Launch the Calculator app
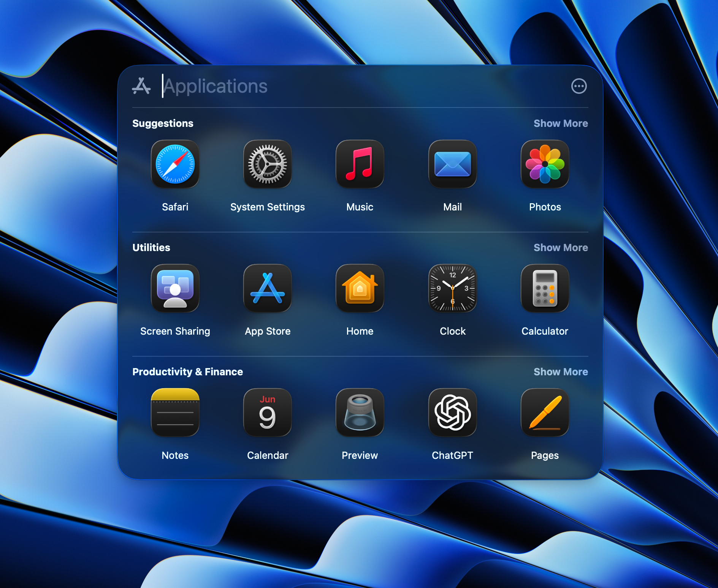The width and height of the screenshot is (718, 588). pyautogui.click(x=545, y=288)
